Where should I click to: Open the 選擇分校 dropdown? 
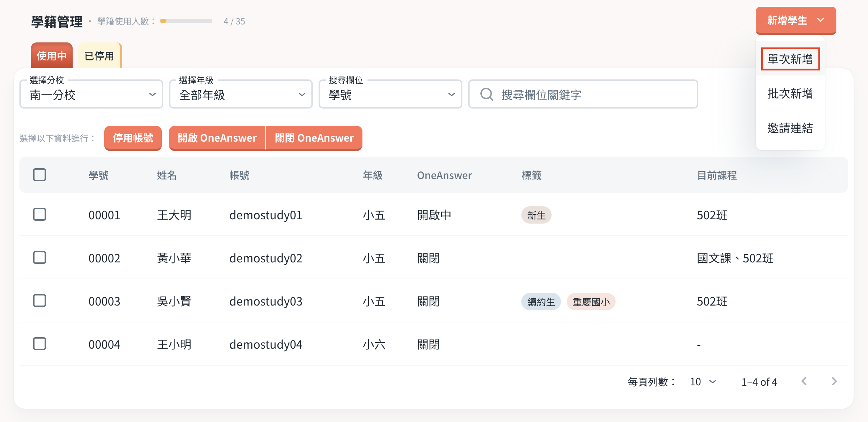coord(91,95)
